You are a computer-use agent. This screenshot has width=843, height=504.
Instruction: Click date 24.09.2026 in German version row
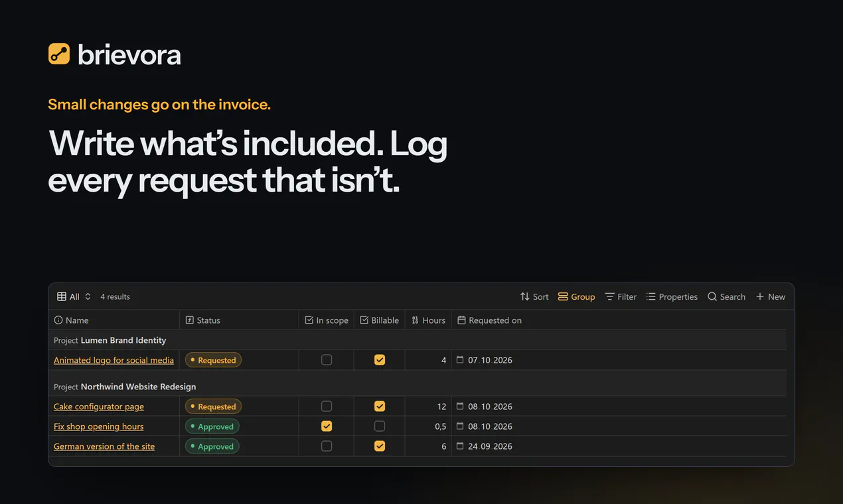(490, 446)
